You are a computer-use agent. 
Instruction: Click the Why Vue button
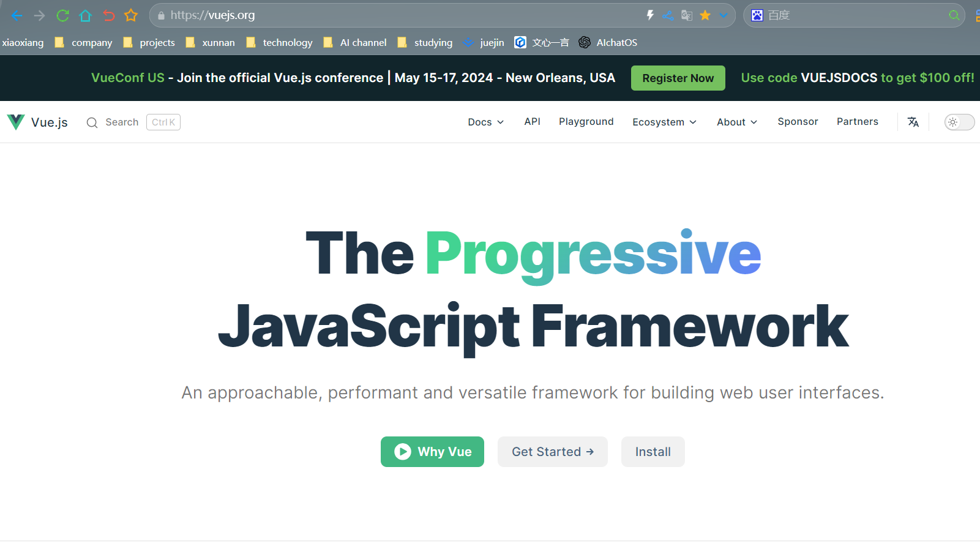[x=432, y=452]
